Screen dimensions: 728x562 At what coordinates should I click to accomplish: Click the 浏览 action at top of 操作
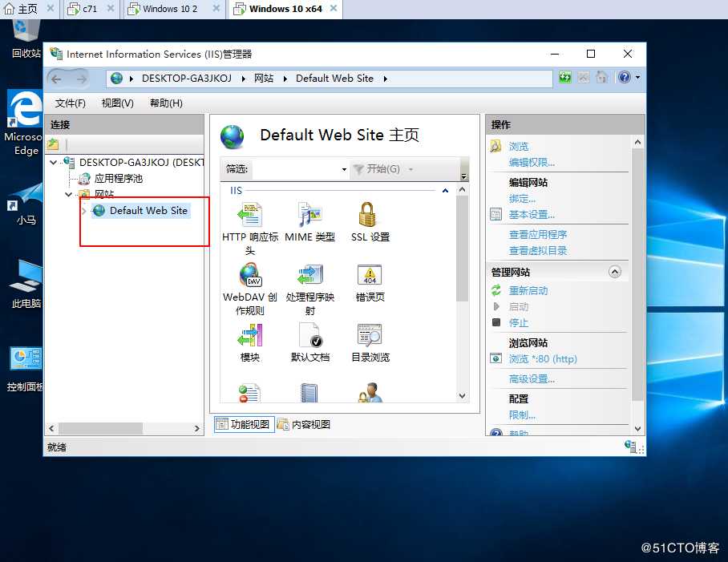pos(518,146)
